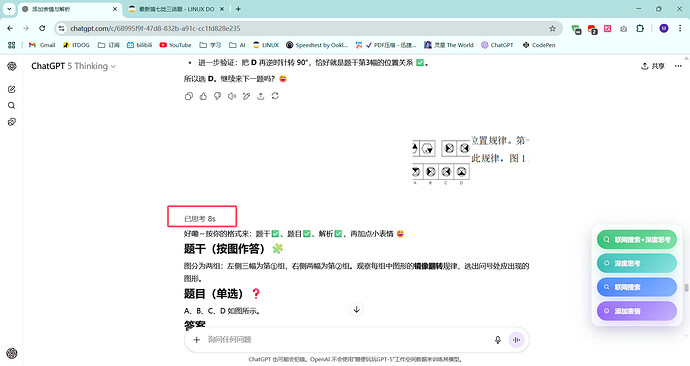
Task: Open the tab search dropdown arrow
Action: 9,9
